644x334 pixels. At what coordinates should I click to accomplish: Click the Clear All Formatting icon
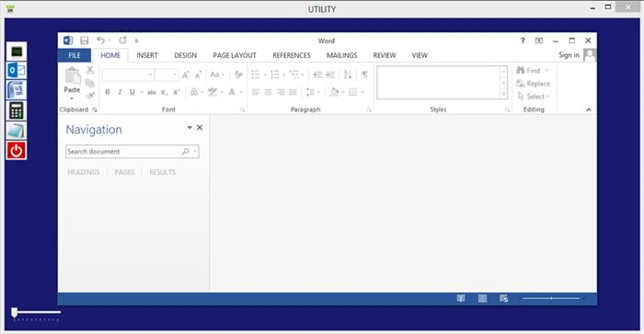pyautogui.click(x=238, y=75)
